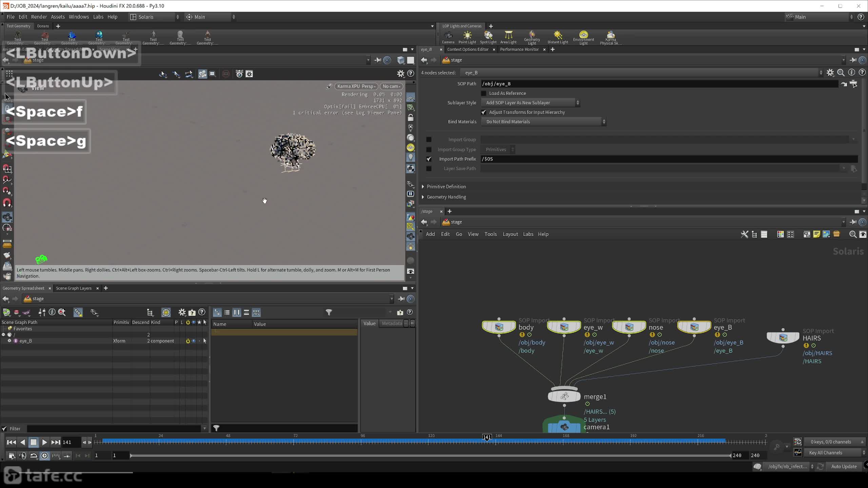This screenshot has width=868, height=488.
Task: Click the audio speaker icon in playbar
Action: pos(23,456)
